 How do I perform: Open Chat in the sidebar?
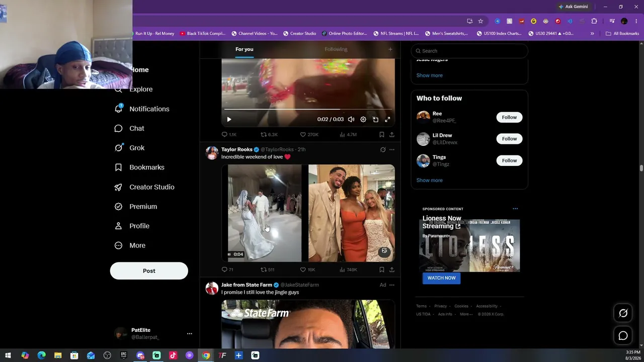130,128
